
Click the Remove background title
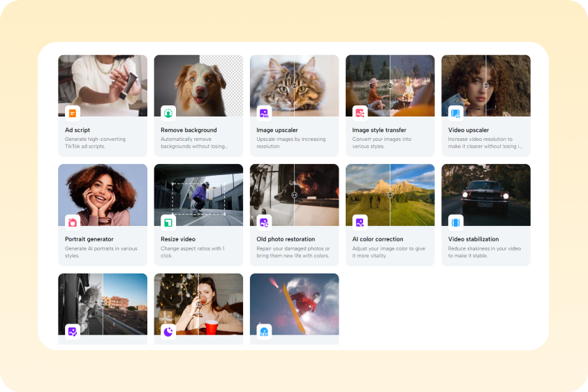tap(189, 130)
